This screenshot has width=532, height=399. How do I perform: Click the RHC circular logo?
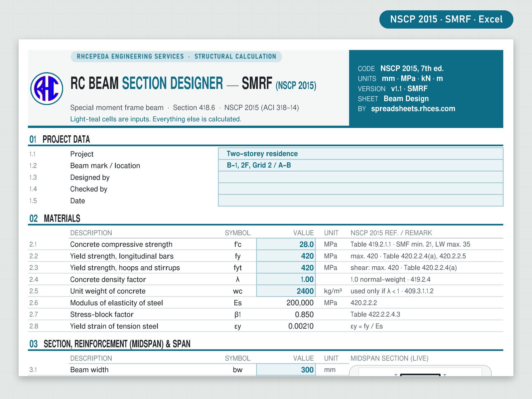47,88
